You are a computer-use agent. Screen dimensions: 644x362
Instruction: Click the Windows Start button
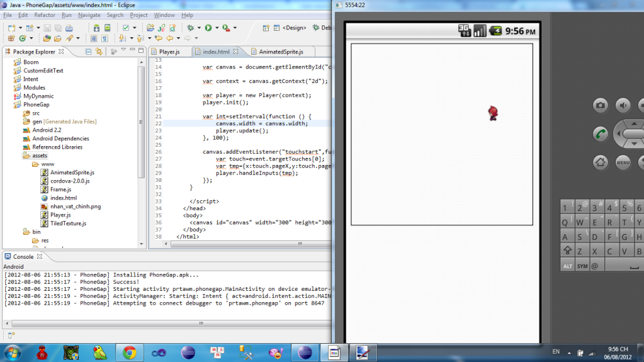click(13, 353)
